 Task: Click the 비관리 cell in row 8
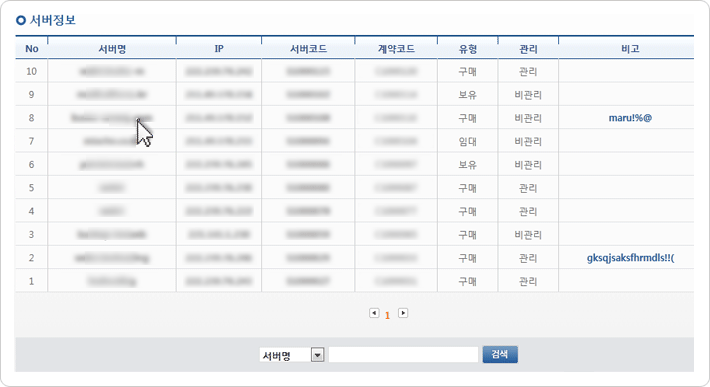click(528, 118)
